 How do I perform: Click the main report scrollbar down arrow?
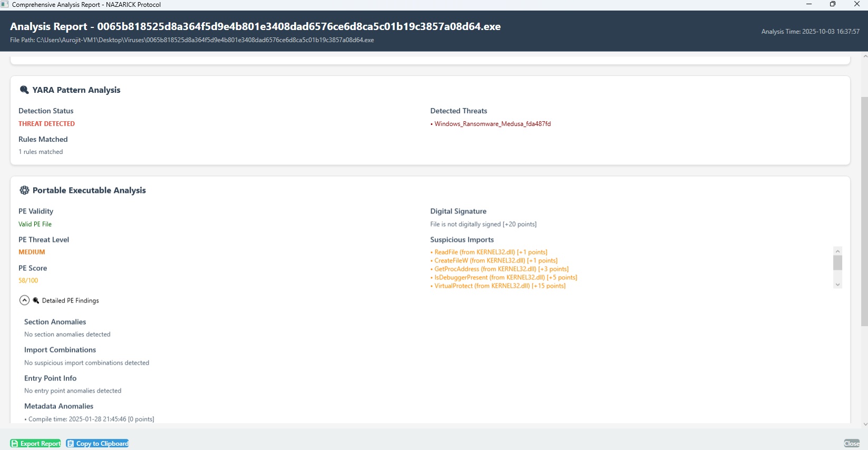click(x=864, y=424)
